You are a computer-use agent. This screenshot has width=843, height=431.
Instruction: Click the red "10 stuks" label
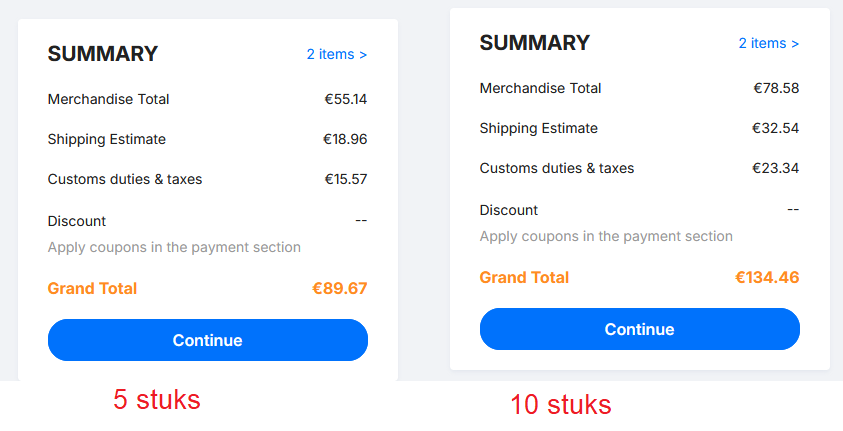[560, 405]
